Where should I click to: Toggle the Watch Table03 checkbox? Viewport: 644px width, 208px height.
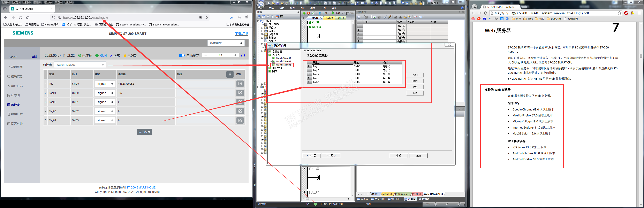(274, 65)
